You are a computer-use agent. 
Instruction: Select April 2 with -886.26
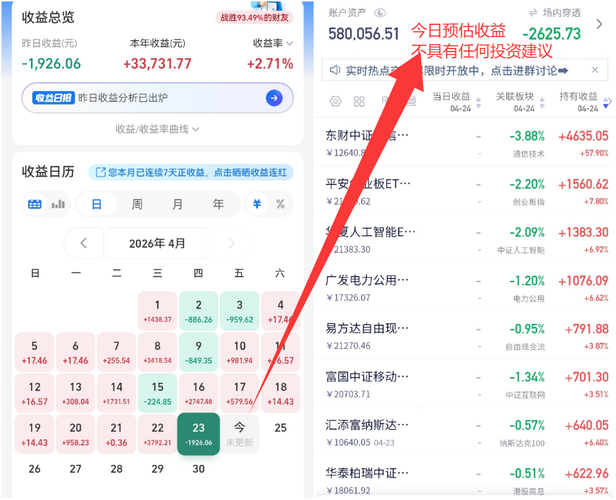pyautogui.click(x=199, y=311)
